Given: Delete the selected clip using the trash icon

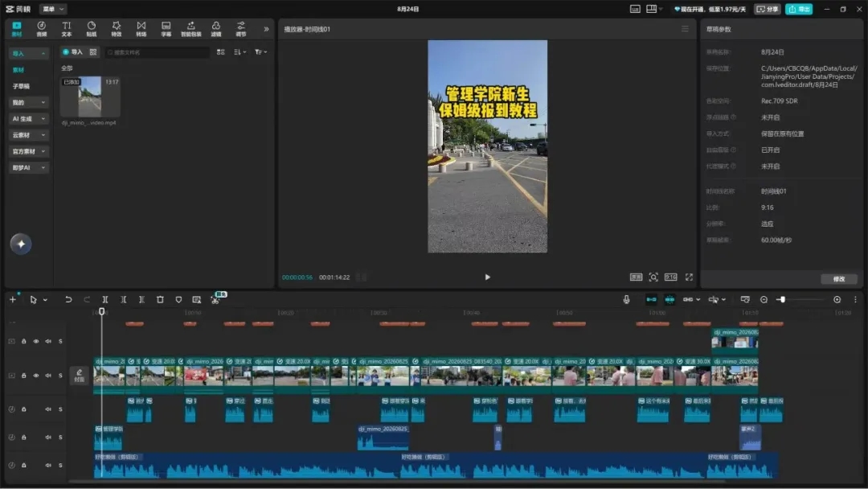Looking at the screenshot, I should tap(160, 300).
